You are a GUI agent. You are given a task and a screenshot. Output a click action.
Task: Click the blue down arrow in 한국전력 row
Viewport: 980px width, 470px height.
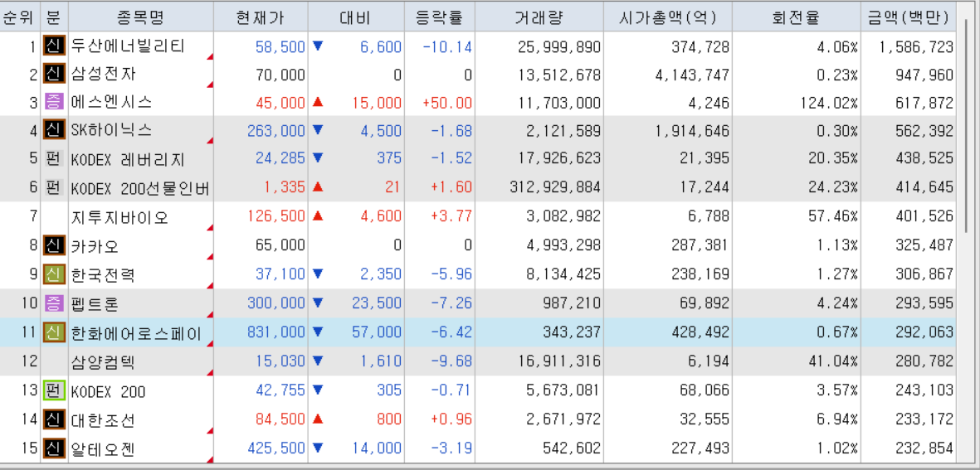coord(318,274)
